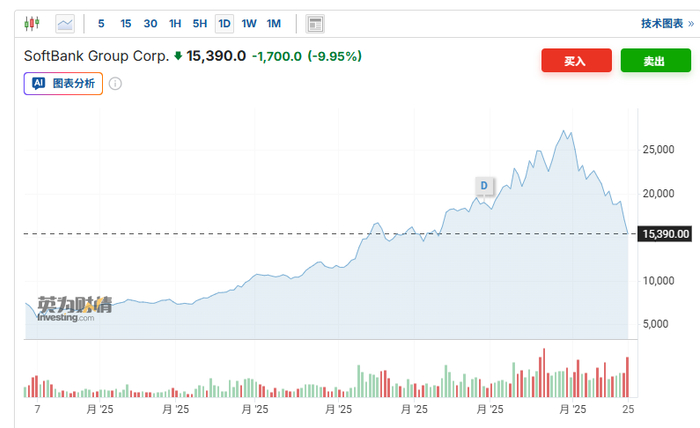
Task: Switch to the 5H timeframe
Action: (x=200, y=23)
